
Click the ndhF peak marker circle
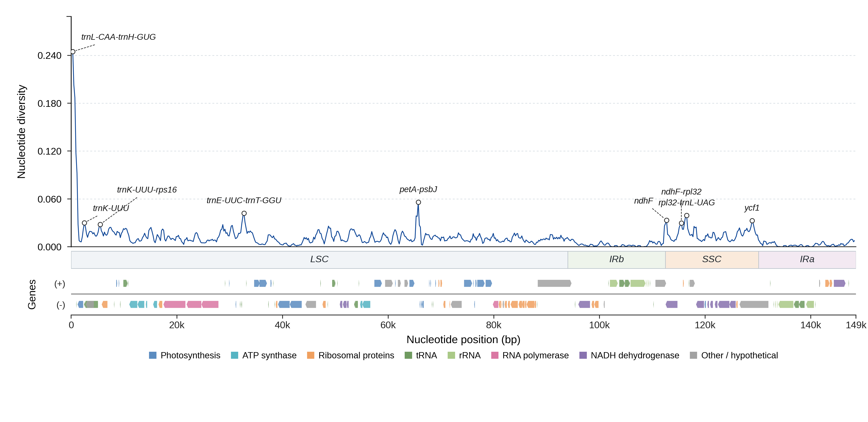(x=667, y=221)
